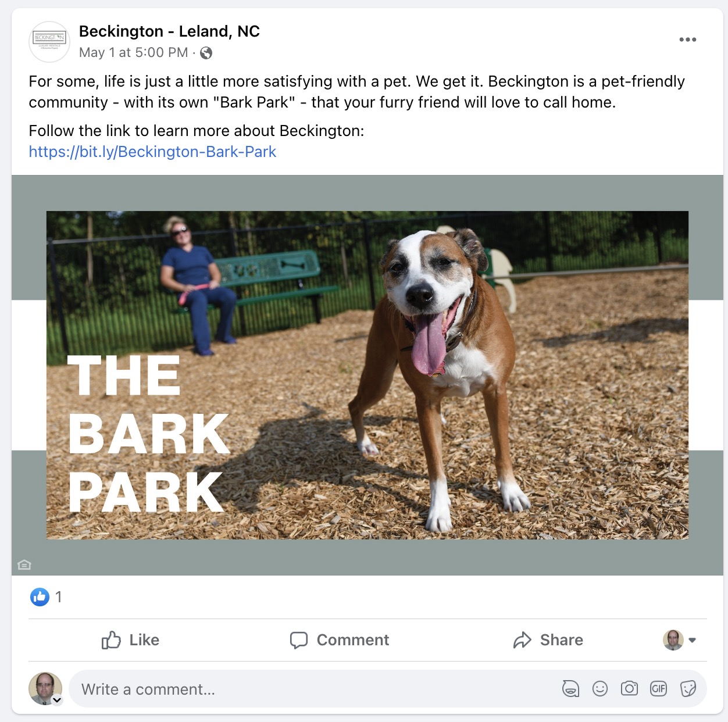728x722 pixels.
Task: Open the Beckington - Leland, NC page name
Action: 169,31
